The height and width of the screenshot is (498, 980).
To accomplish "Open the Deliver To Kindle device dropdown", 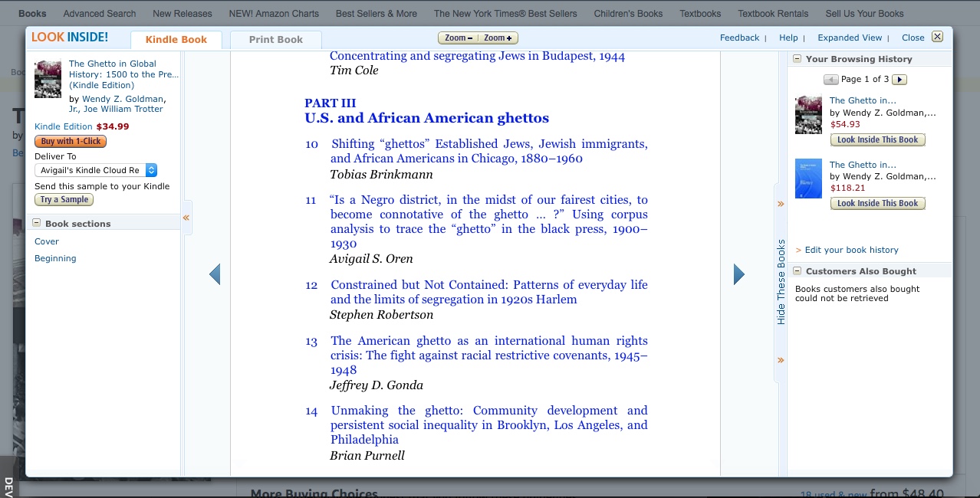I will coord(96,170).
